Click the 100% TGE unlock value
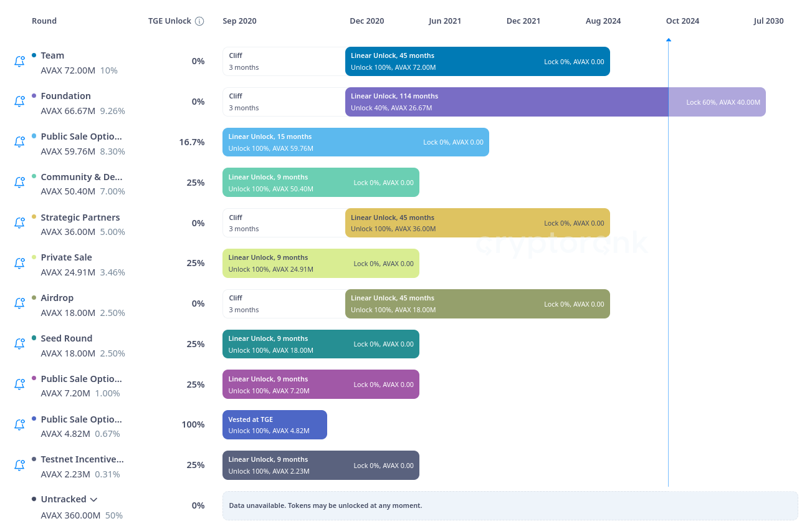This screenshot has height=531, width=812. [193, 424]
